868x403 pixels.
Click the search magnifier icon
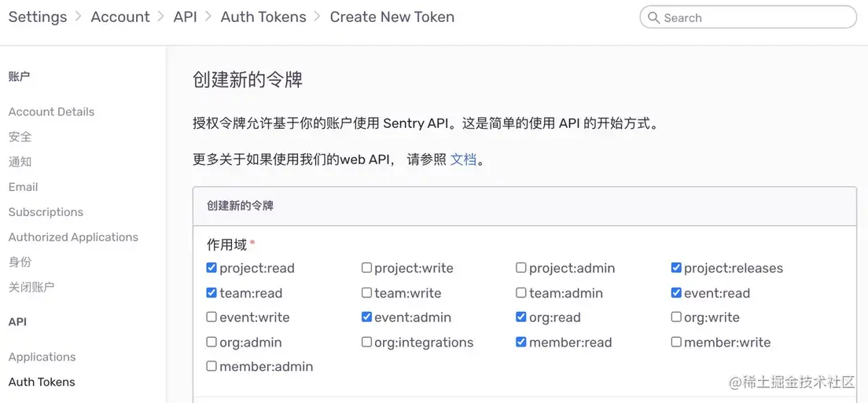(653, 17)
